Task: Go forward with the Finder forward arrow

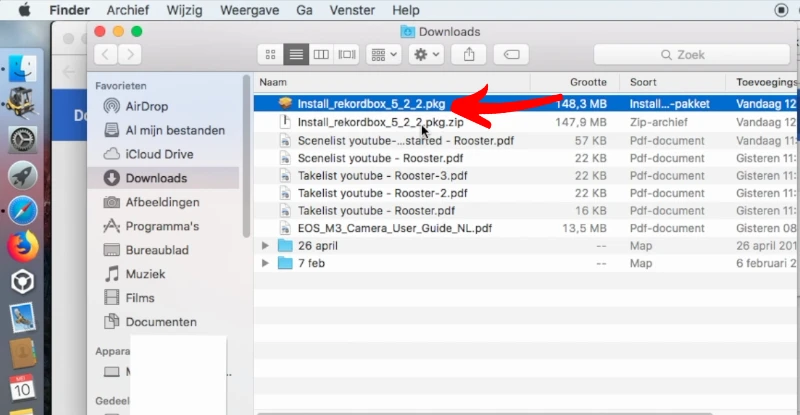Action: [x=130, y=54]
